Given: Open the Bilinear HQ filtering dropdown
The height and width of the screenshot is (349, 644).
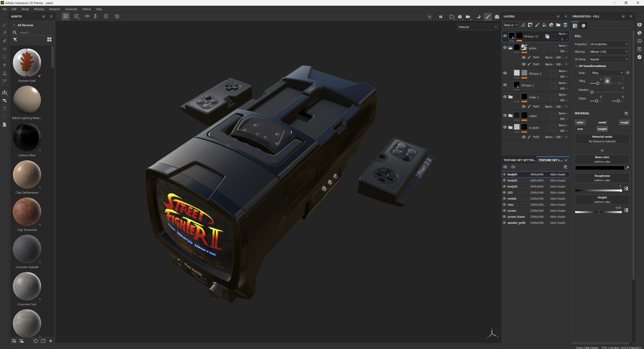Looking at the screenshot, I should (609, 52).
